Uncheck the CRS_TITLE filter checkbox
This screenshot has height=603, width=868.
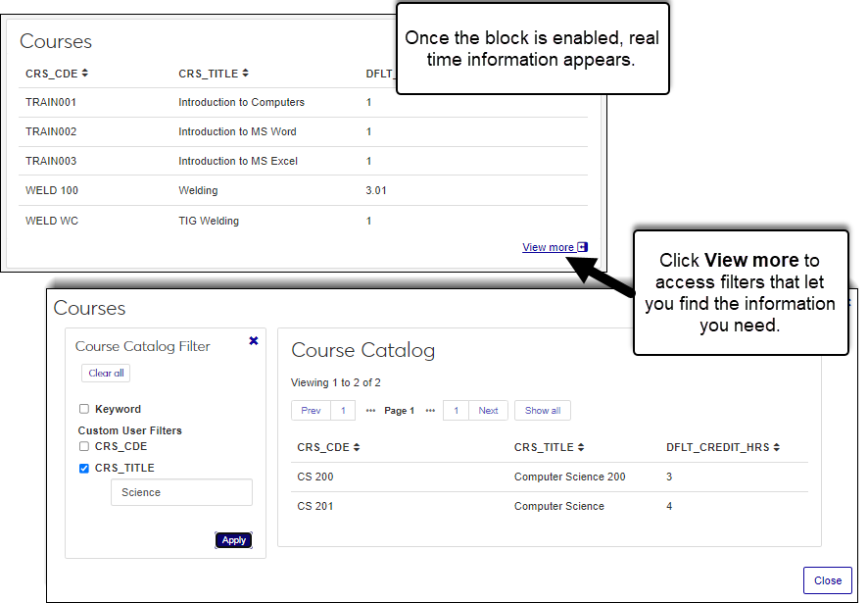click(x=84, y=469)
